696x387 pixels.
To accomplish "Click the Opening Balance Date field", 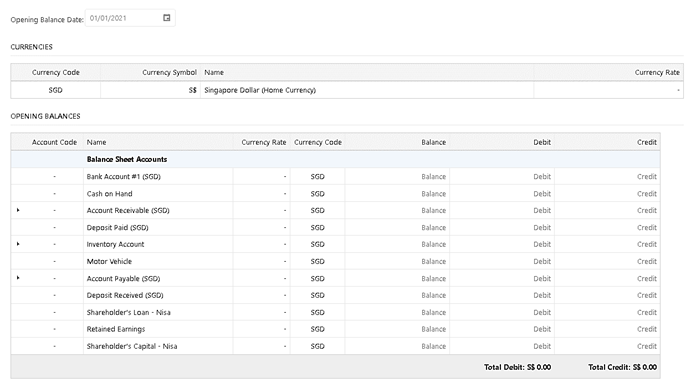I will [130, 18].
